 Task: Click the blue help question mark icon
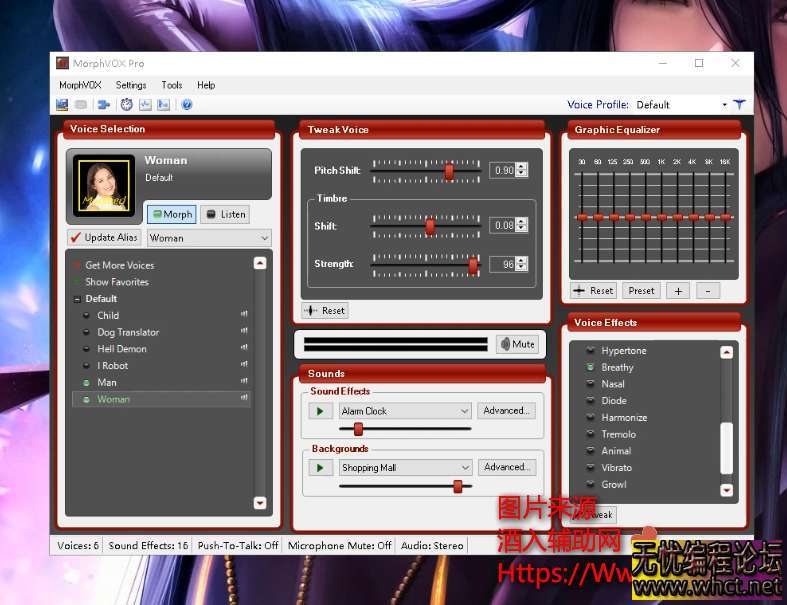(187, 105)
